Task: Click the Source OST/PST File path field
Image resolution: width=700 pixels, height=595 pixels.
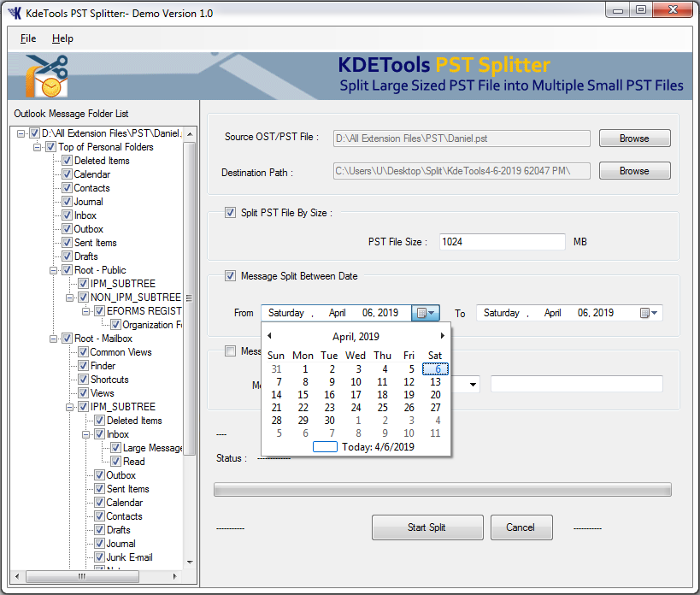Action: (462, 138)
